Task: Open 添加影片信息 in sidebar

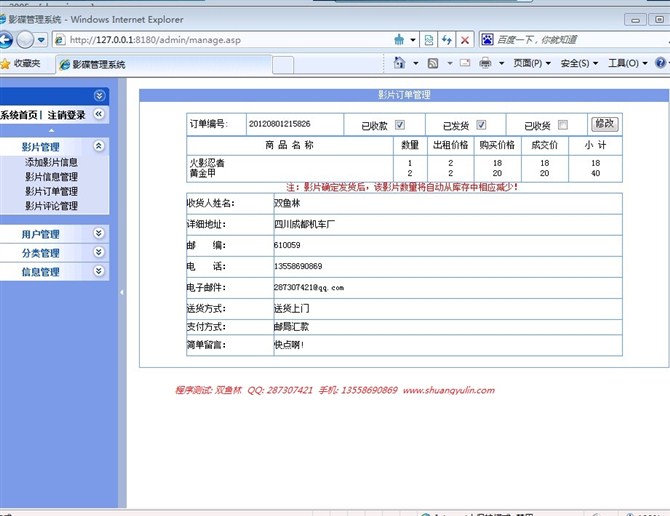Action: (x=51, y=162)
